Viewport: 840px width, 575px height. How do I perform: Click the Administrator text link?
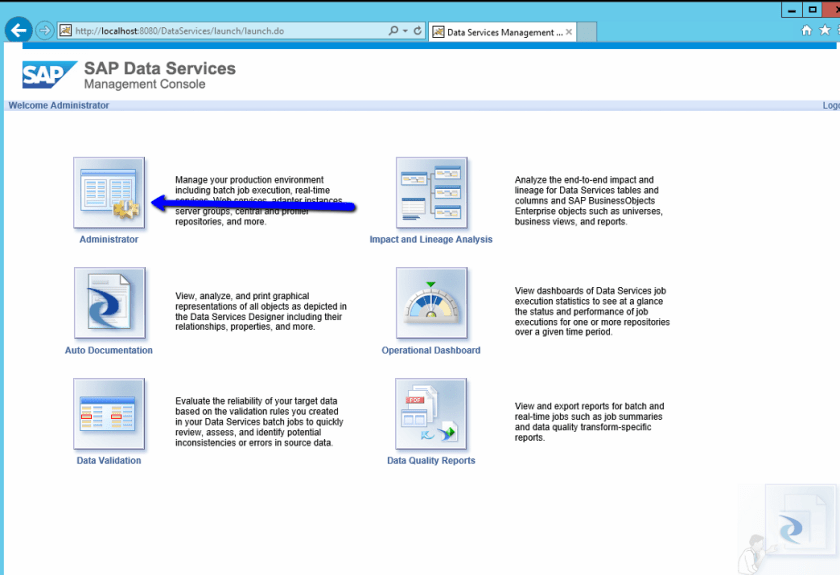pos(109,240)
